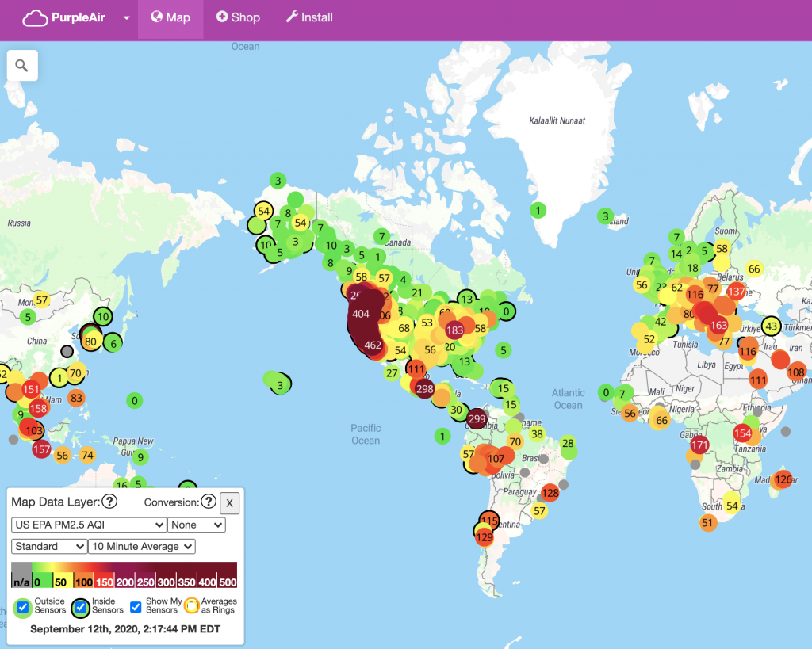812x649 pixels.
Task: Open the map search magnifier
Action: point(22,66)
